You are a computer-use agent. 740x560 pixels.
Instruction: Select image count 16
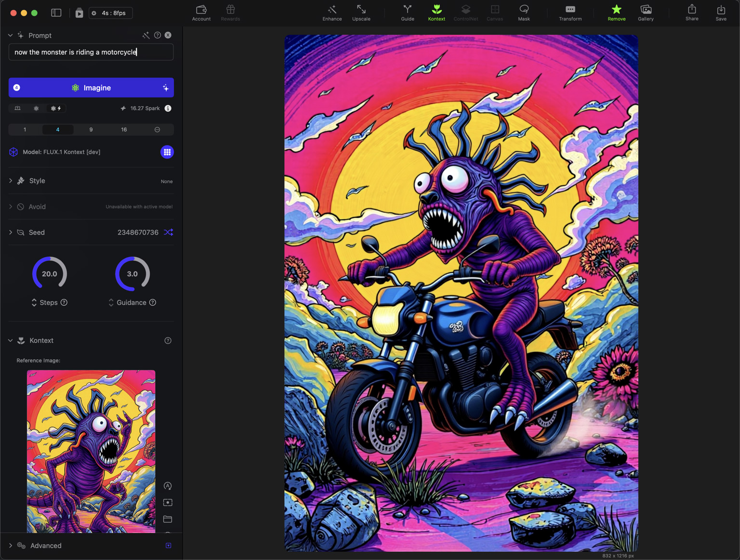124,130
